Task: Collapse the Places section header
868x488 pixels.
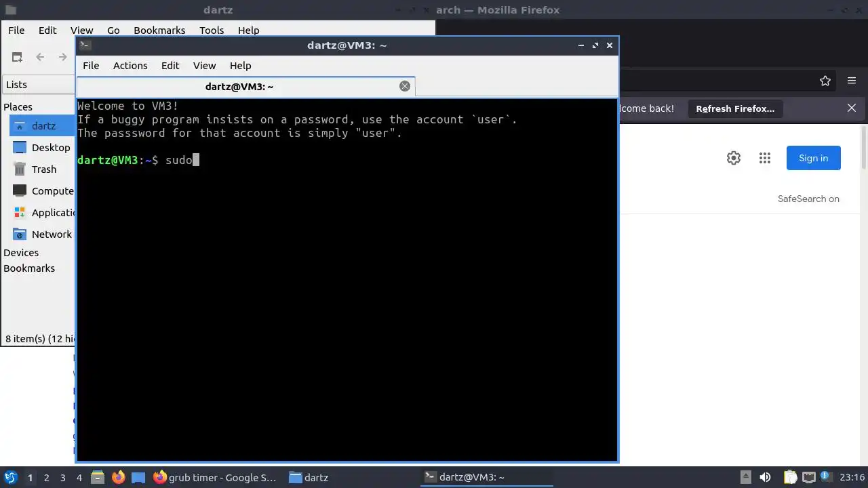Action: coord(18,107)
